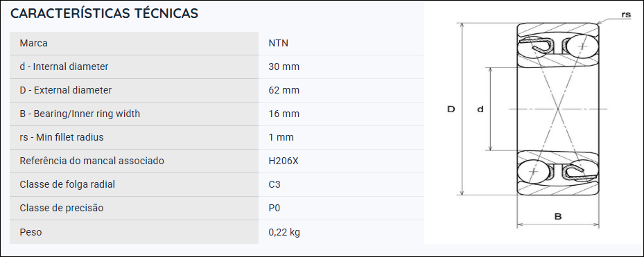
Task: Click the CARACTERÍSTICAS TÉCNICAS heading
Action: pyautogui.click(x=104, y=14)
